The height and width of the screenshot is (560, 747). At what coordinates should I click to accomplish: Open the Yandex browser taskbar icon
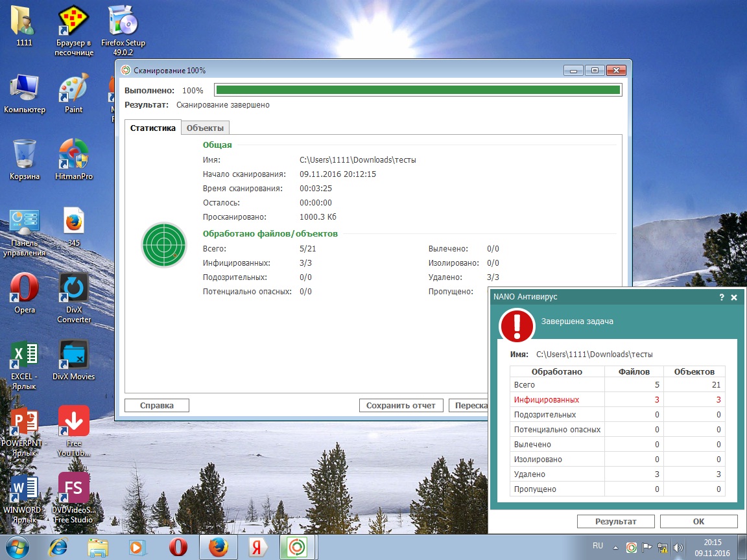(x=257, y=547)
